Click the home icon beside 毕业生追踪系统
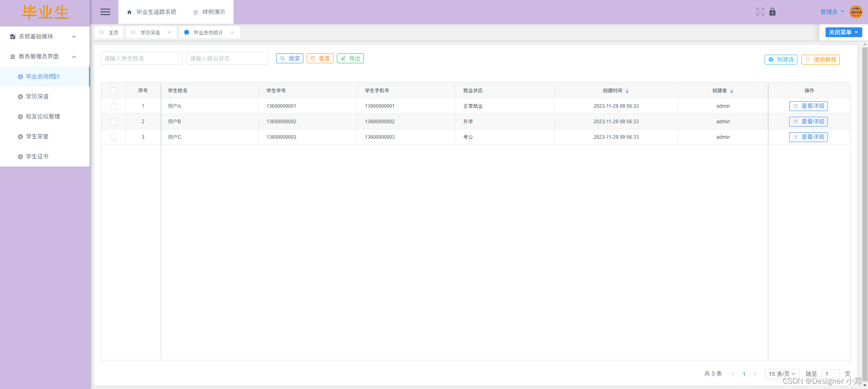868x389 pixels. point(129,12)
